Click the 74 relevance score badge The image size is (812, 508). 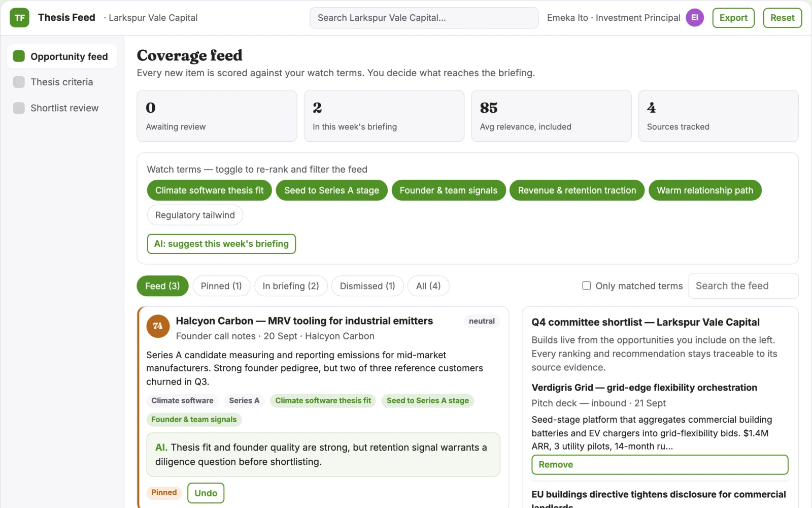coord(158,326)
